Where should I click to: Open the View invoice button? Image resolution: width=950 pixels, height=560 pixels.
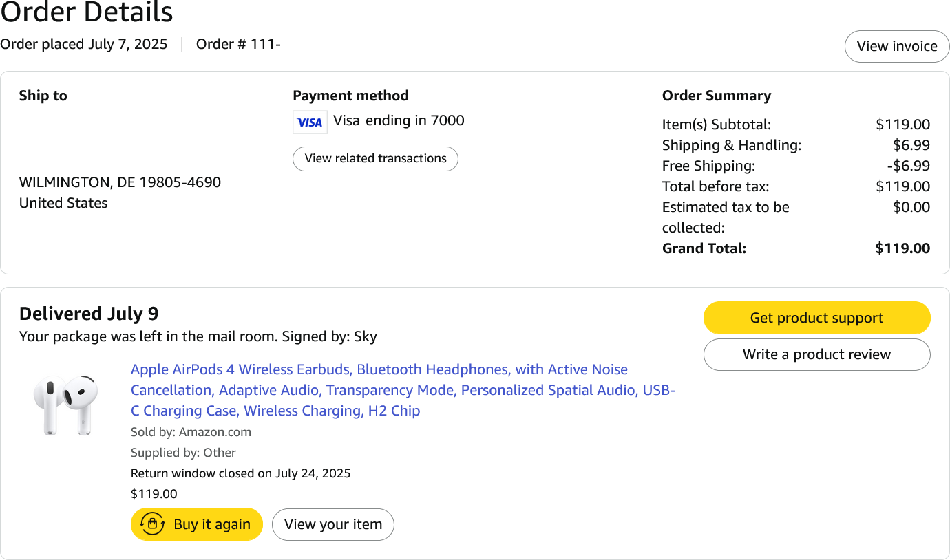[x=896, y=46]
